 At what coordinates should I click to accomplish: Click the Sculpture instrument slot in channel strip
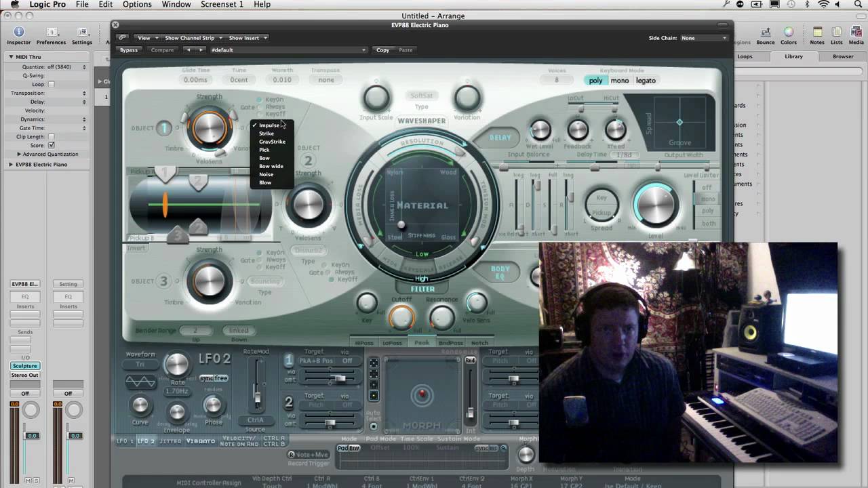click(x=25, y=366)
